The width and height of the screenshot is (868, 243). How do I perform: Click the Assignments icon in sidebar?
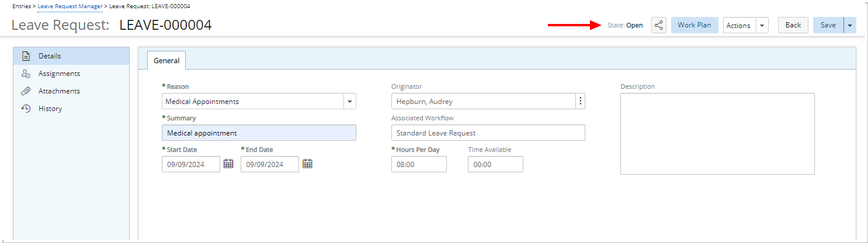pos(26,74)
